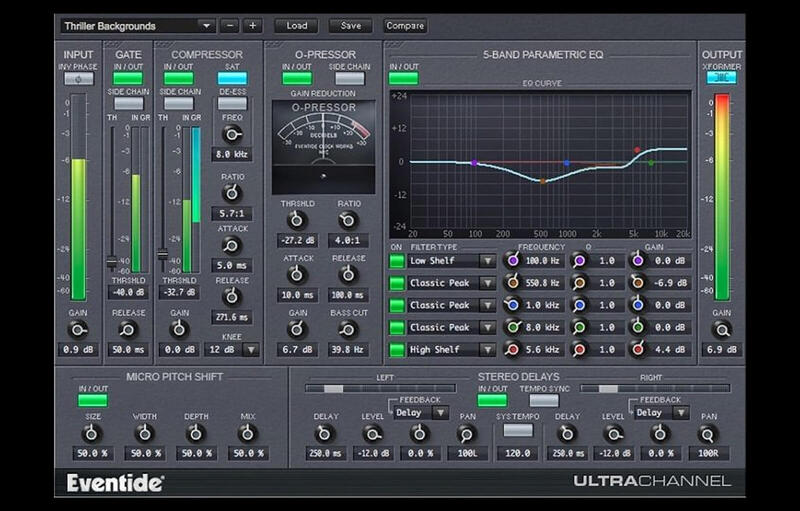Disable the High Shelf band ON button
This screenshot has height=511, width=800.
[x=397, y=350]
